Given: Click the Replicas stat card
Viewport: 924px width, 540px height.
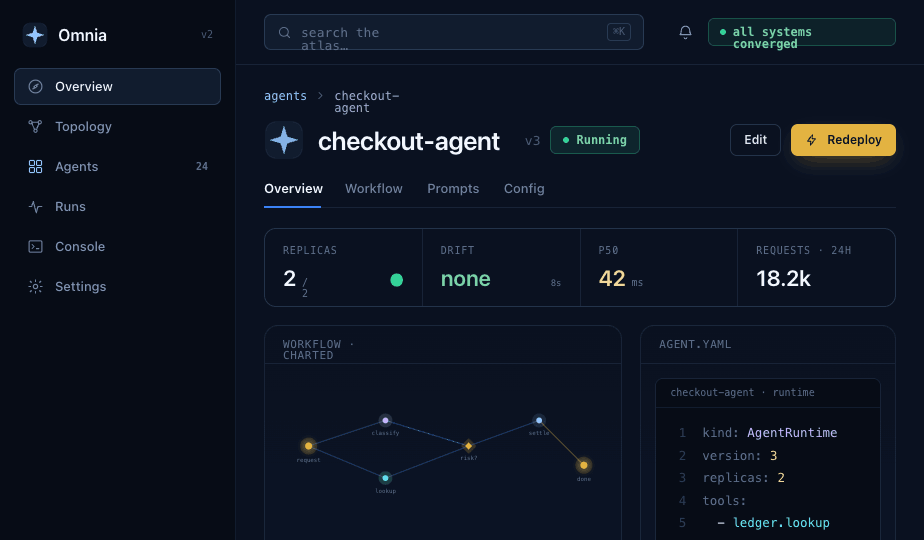Looking at the screenshot, I should [344, 268].
